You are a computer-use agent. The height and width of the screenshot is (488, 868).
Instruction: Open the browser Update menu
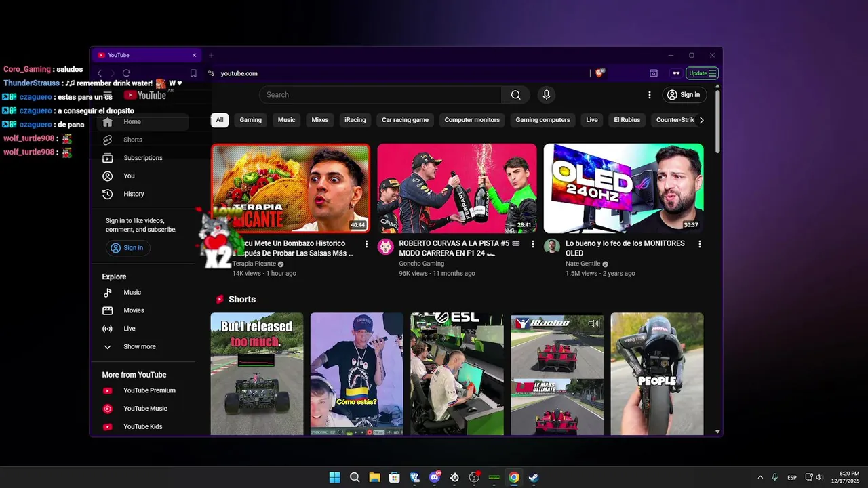(x=702, y=73)
